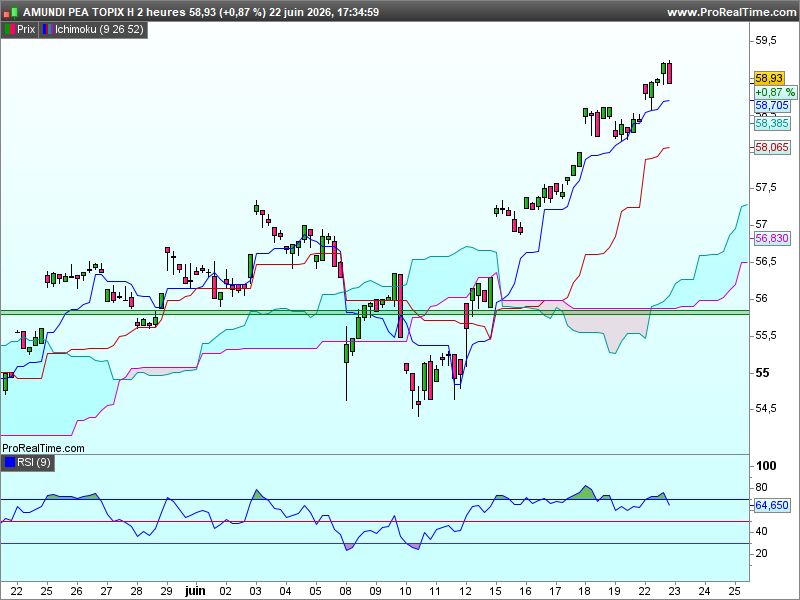Click the +0,87 % change tag
Image resolution: width=800 pixels, height=600 pixels.
click(x=775, y=92)
